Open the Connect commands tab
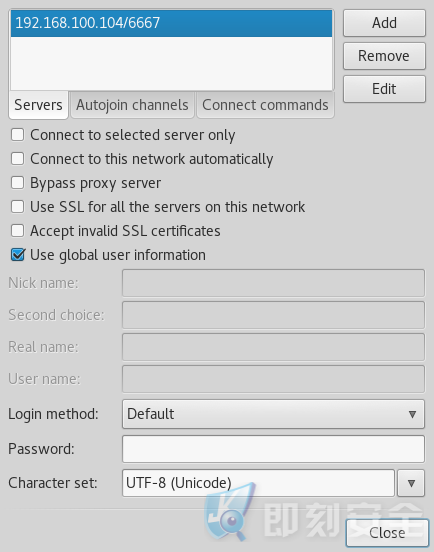Image resolution: width=434 pixels, height=552 pixels. (265, 105)
